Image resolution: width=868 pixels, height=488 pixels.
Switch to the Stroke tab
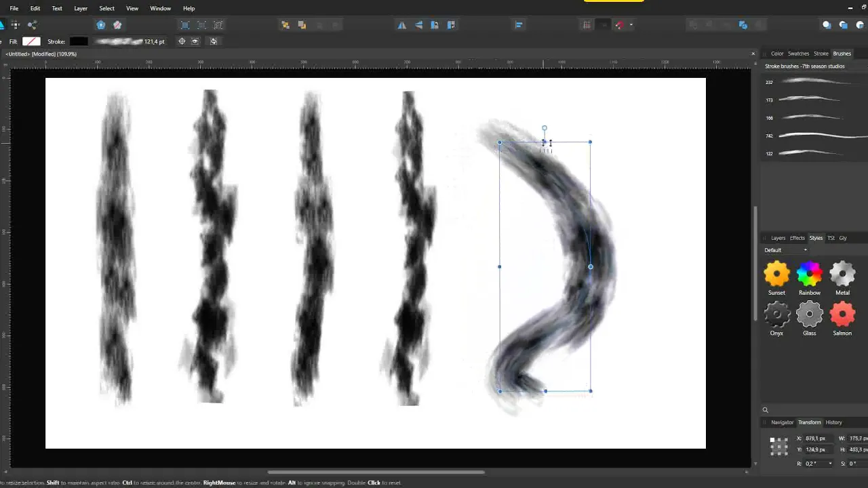[821, 54]
